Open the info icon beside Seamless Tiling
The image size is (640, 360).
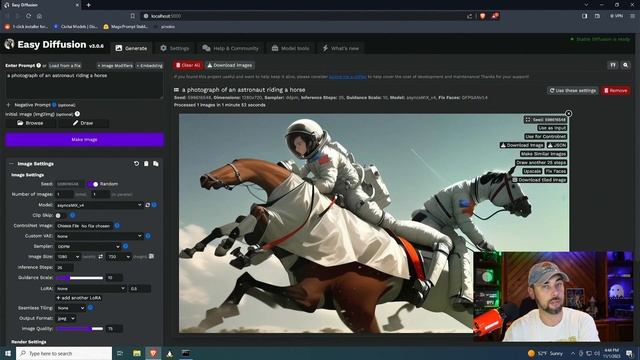(90, 308)
